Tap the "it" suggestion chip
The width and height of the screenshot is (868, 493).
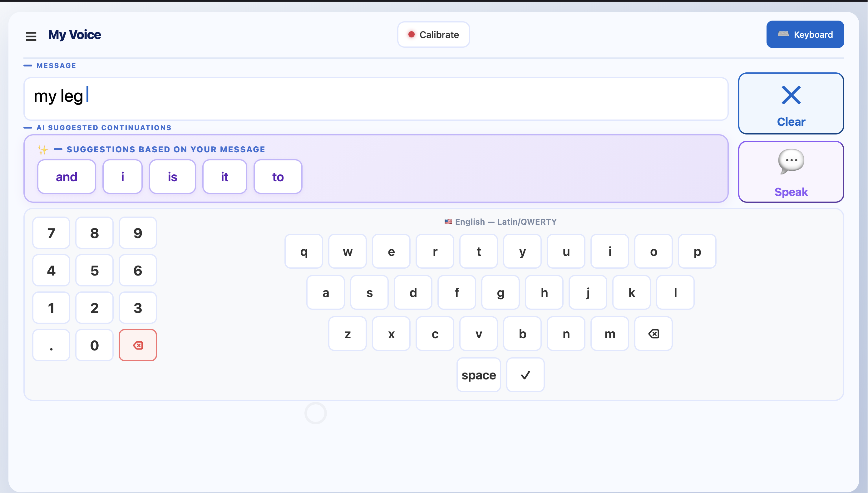(224, 177)
